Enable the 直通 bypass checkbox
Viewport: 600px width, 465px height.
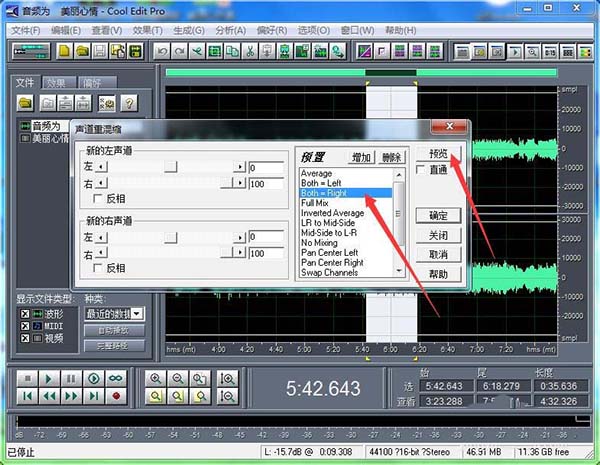[x=422, y=171]
